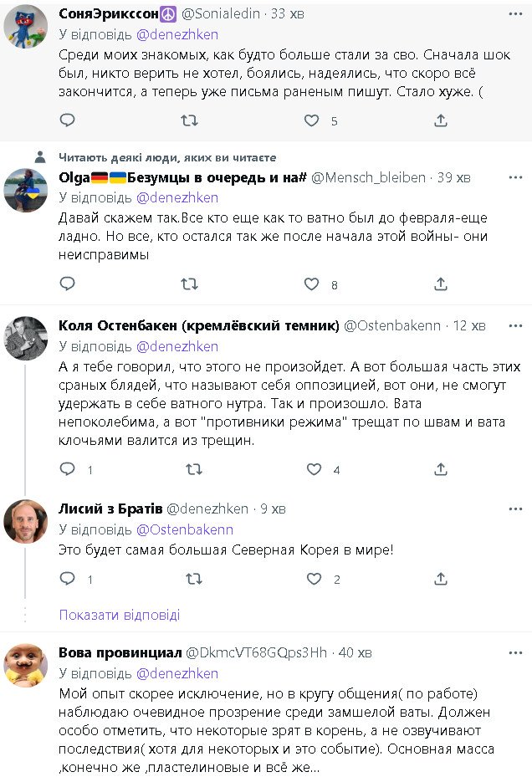Reply to СоняЭрикссон's tweet
Image resolution: width=532 pixels, height=777 pixels.
click(x=68, y=121)
